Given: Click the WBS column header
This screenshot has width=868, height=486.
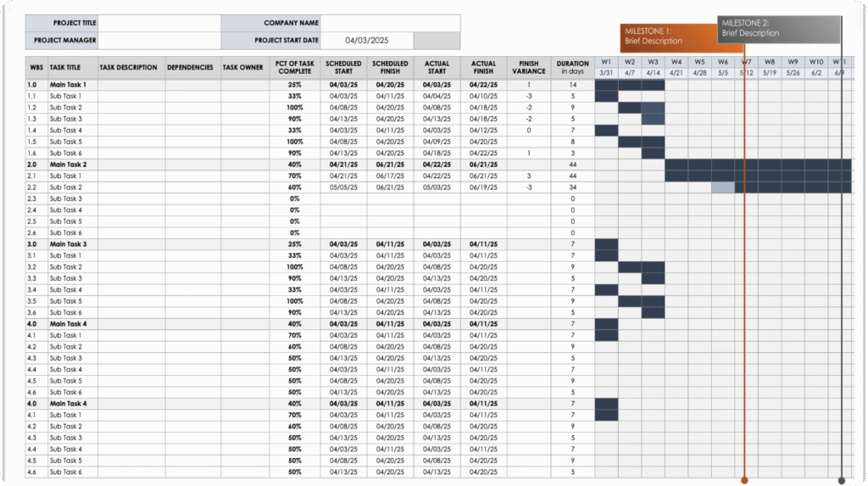Looking at the screenshot, I should 36,68.
